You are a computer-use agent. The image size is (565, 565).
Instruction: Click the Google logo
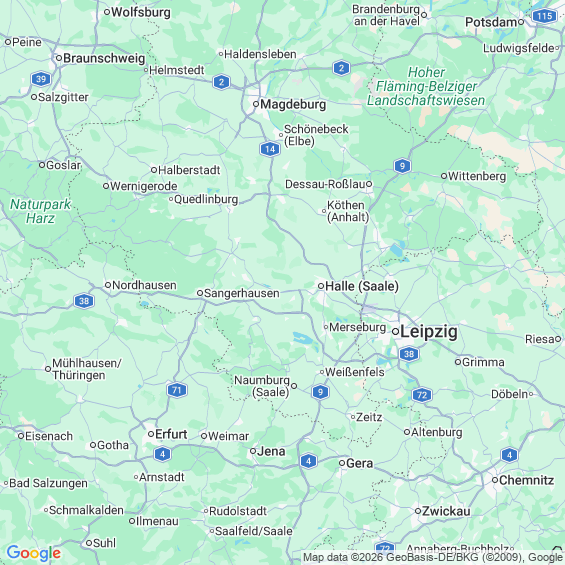click(x=34, y=553)
